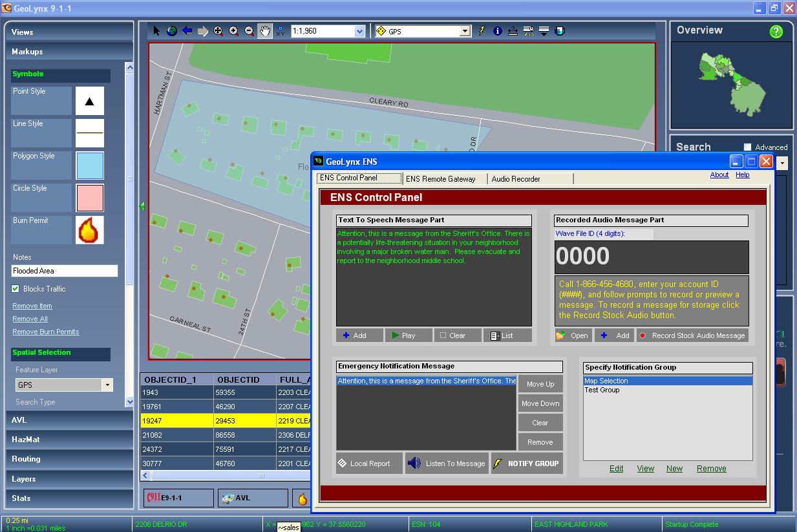Viewport: 797px width, 532px height.
Task: Click the identify info icon in toolbar
Action: 497,31
